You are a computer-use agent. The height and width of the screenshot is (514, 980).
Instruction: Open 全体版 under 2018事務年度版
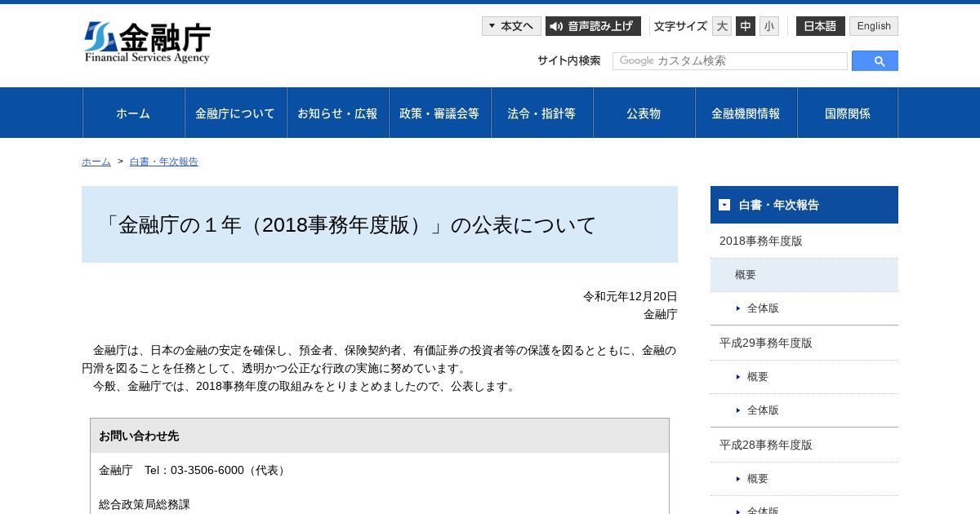pyautogui.click(x=804, y=308)
